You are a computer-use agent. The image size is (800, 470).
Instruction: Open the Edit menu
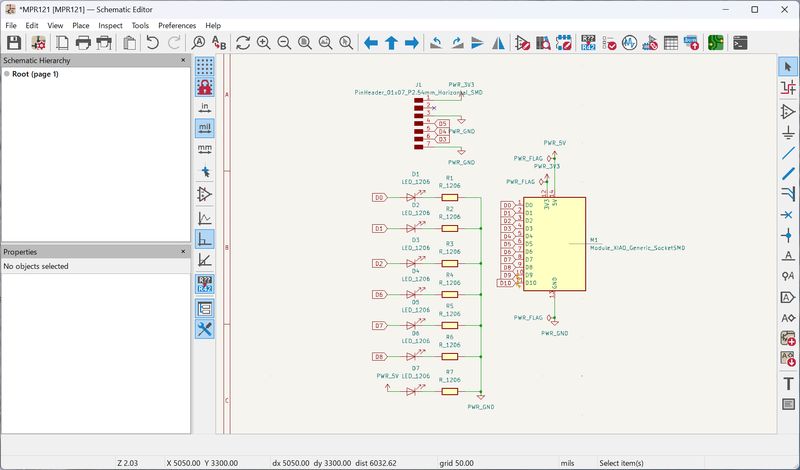(32, 26)
